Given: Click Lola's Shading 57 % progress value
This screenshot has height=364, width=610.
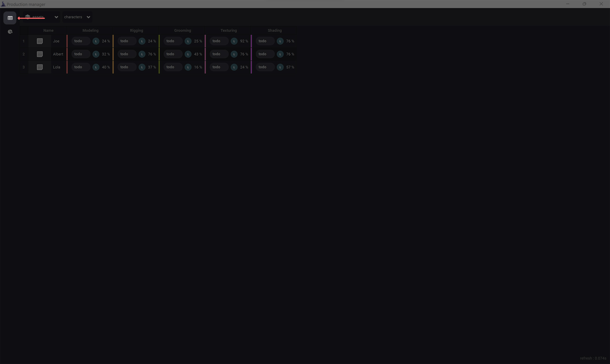Looking at the screenshot, I should point(290,67).
